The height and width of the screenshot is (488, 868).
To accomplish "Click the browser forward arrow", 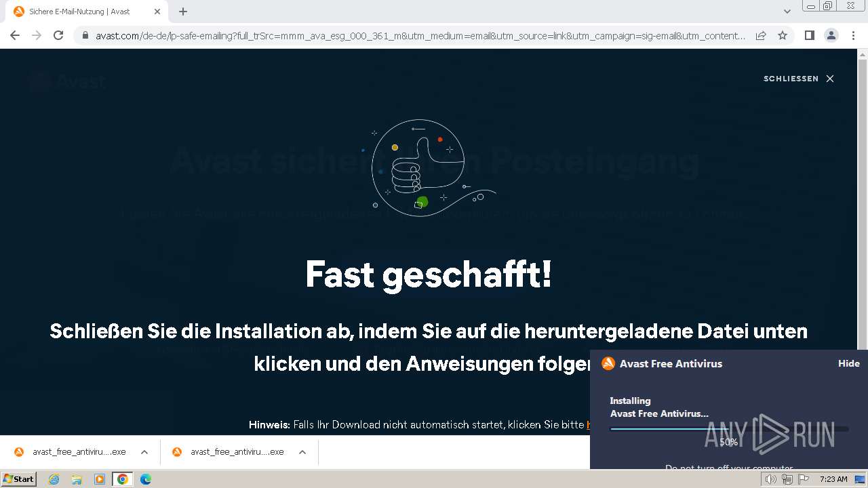I will pos(37,35).
